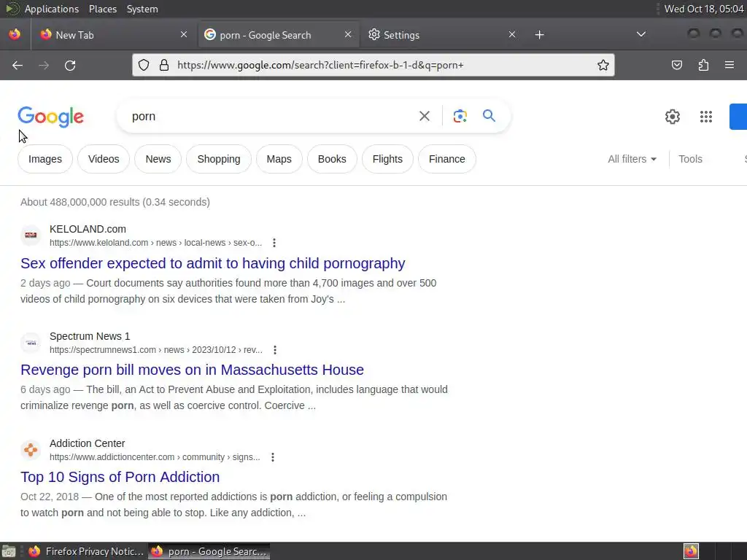Filter results by News

point(158,159)
